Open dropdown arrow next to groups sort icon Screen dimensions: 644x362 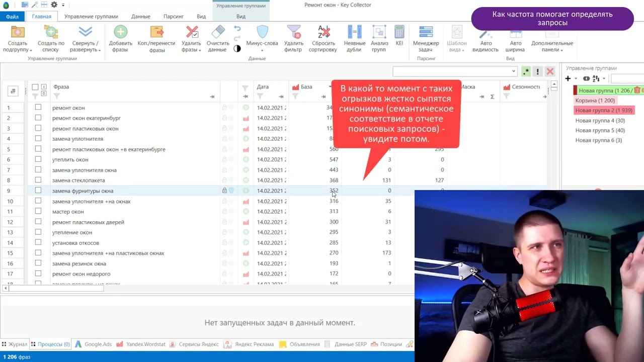[x=603, y=79]
